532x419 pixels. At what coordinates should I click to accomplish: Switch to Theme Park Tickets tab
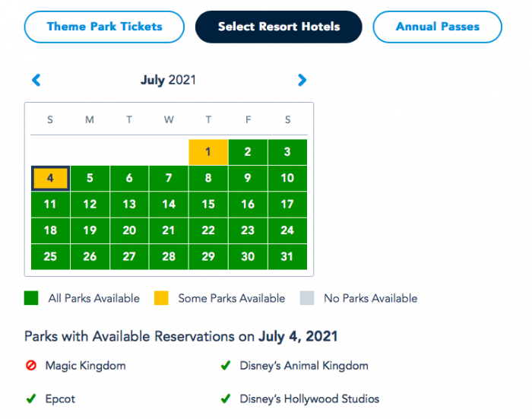(x=104, y=27)
